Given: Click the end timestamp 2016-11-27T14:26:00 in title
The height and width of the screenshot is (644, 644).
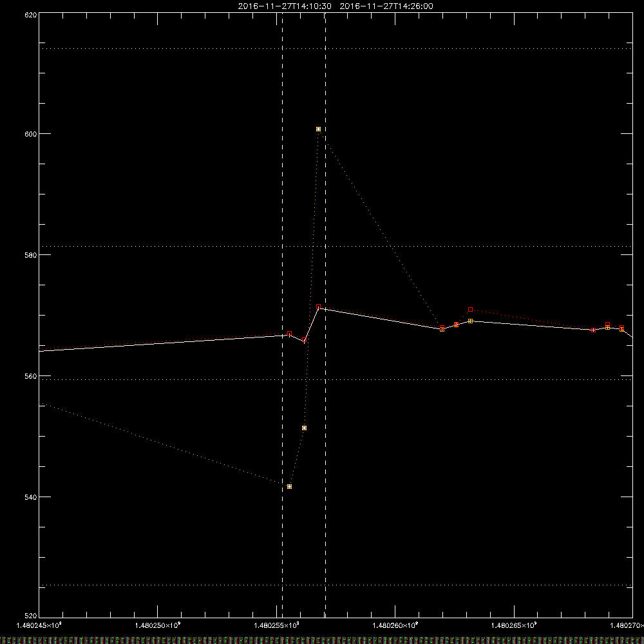Looking at the screenshot, I should (386, 6).
